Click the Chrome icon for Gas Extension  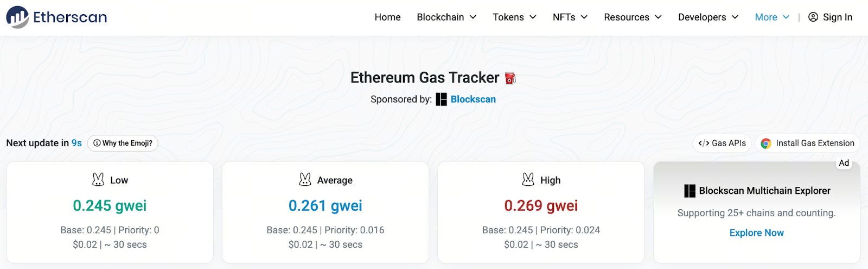pos(766,143)
